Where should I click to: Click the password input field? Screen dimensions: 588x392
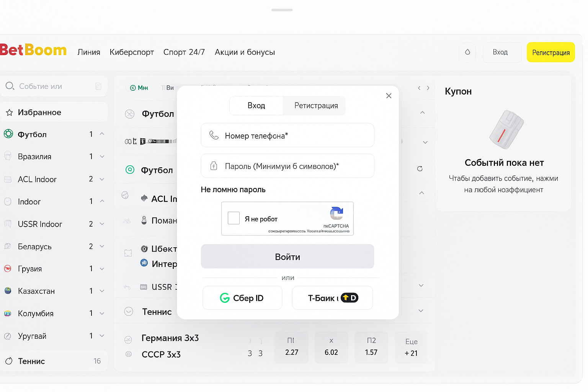[287, 166]
